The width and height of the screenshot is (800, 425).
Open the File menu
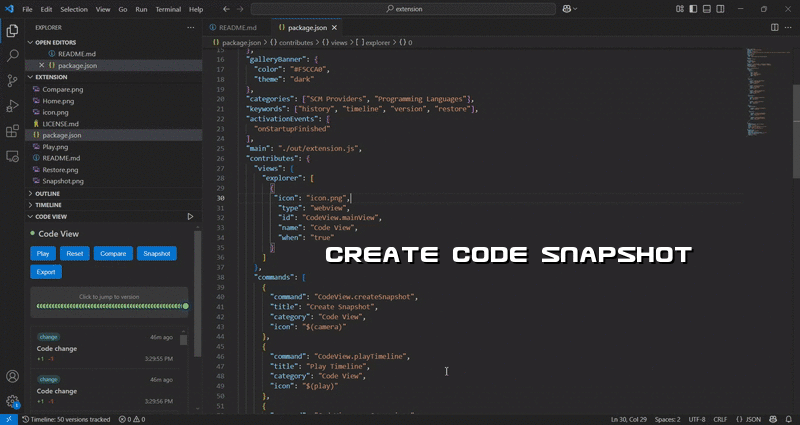click(28, 9)
